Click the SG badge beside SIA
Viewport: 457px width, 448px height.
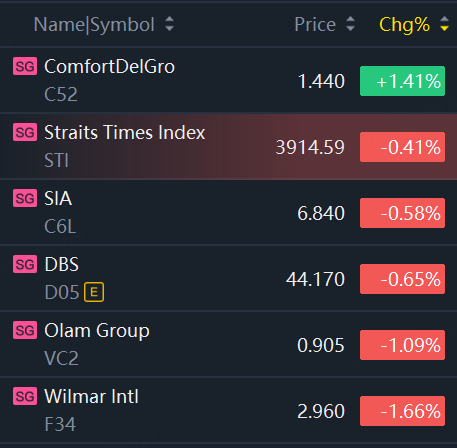point(25,198)
